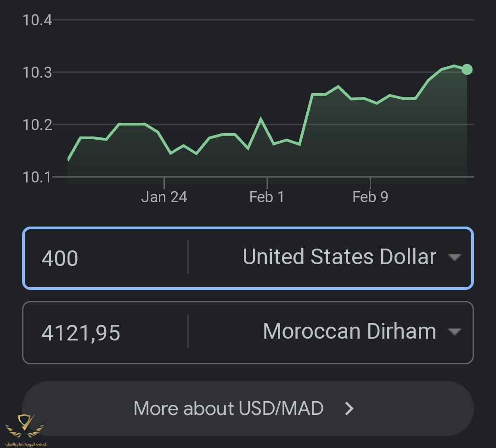Screen dimensions: 496x448
Task: Click the arrow icon beside United States Dollar
Action: click(x=454, y=257)
